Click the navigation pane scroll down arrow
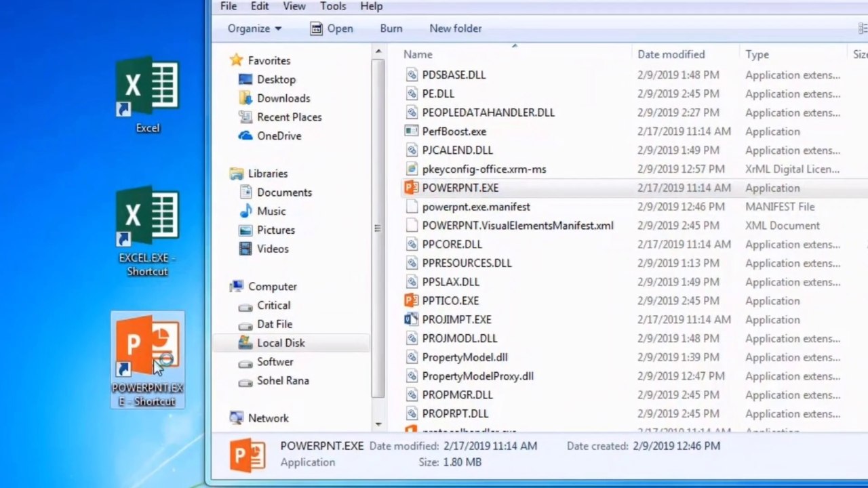This screenshot has height=488, width=868. point(378,425)
